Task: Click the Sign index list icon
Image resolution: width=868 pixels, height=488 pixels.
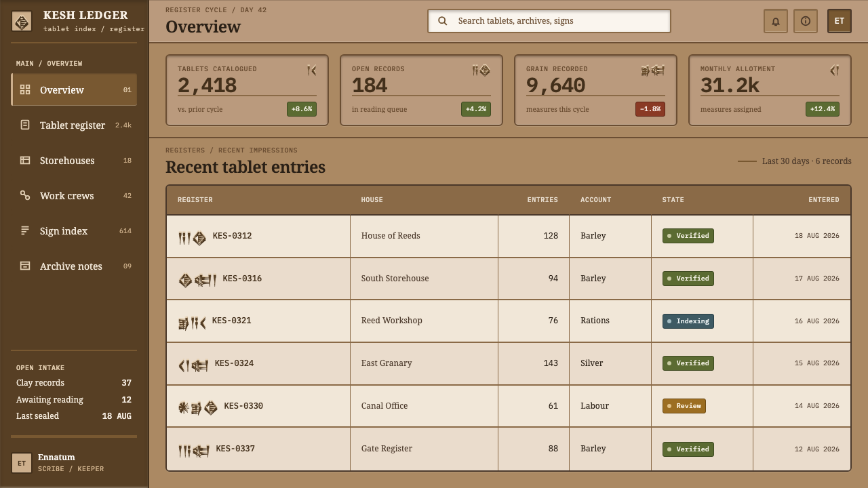Action: click(x=25, y=231)
